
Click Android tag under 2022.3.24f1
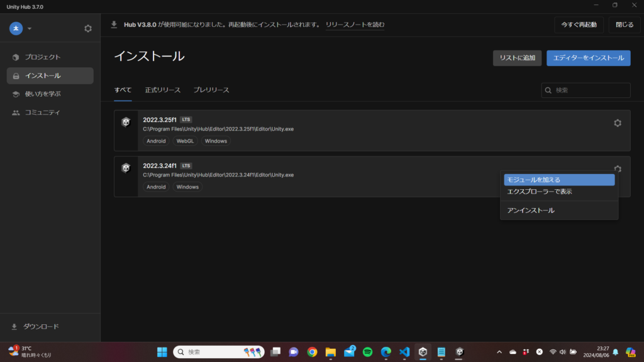(156, 187)
